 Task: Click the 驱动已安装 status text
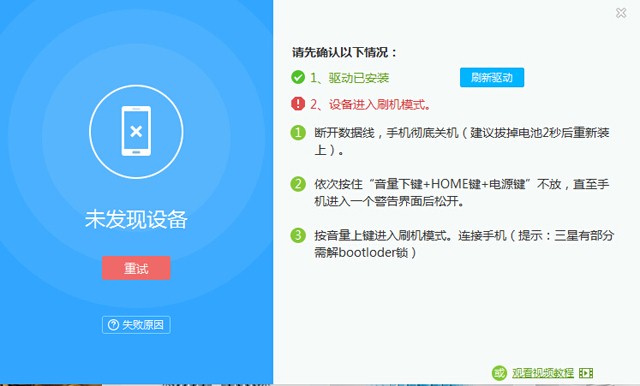[x=350, y=78]
